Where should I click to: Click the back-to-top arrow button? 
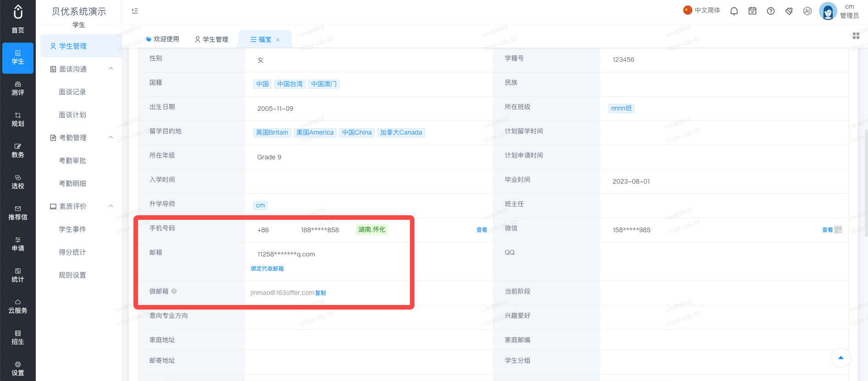tap(841, 358)
